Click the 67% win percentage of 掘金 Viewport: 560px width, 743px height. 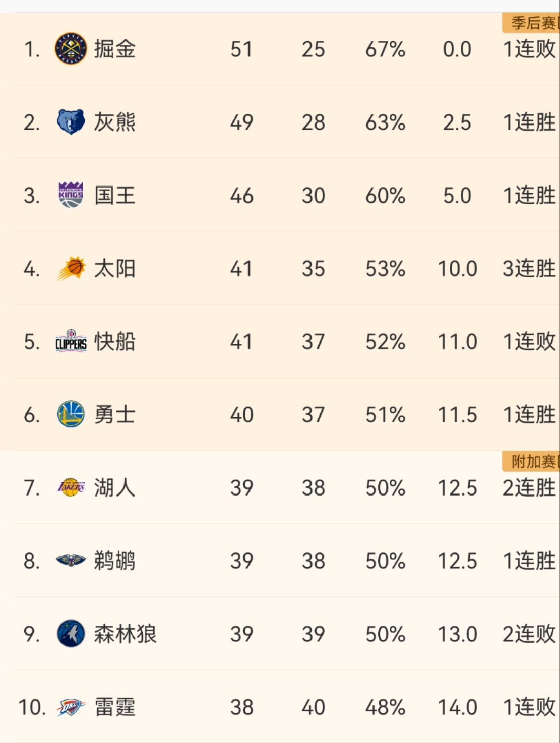384,49
